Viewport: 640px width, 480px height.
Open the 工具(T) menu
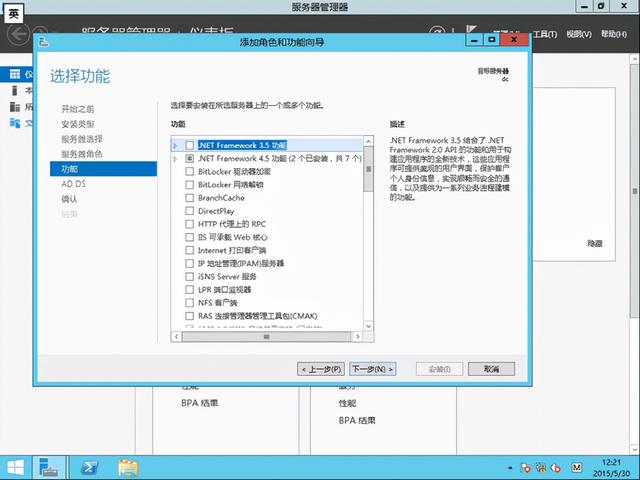click(545, 34)
